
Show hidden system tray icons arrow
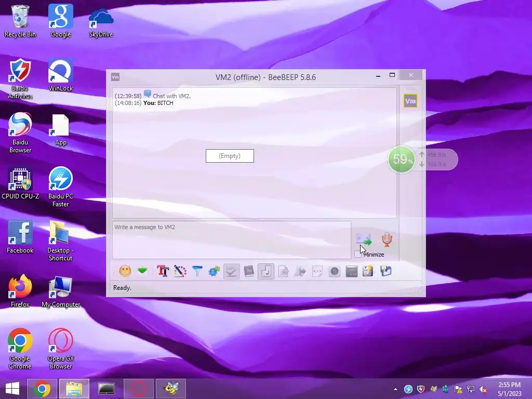[x=395, y=389]
